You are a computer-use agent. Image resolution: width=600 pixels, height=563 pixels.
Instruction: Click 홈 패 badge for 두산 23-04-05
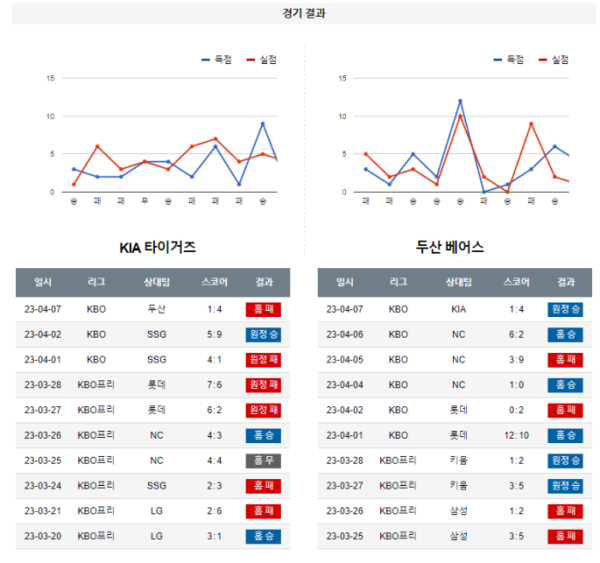565,360
